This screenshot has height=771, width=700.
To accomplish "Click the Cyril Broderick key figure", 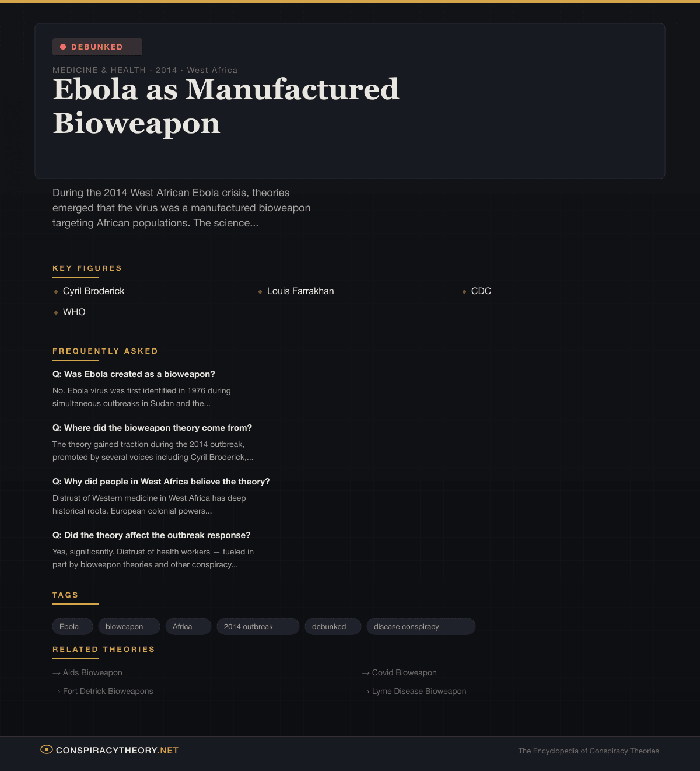I will pos(93,291).
